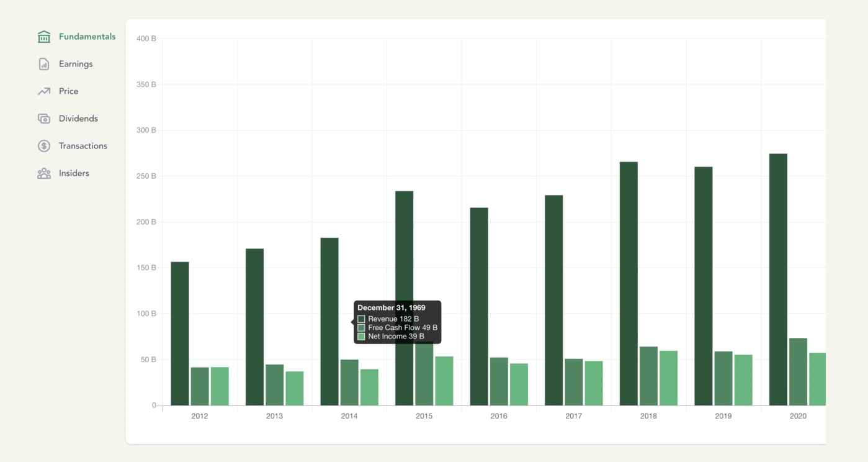Click the 2015 x-axis label
Viewport: 868px width, 462px height.
point(424,416)
